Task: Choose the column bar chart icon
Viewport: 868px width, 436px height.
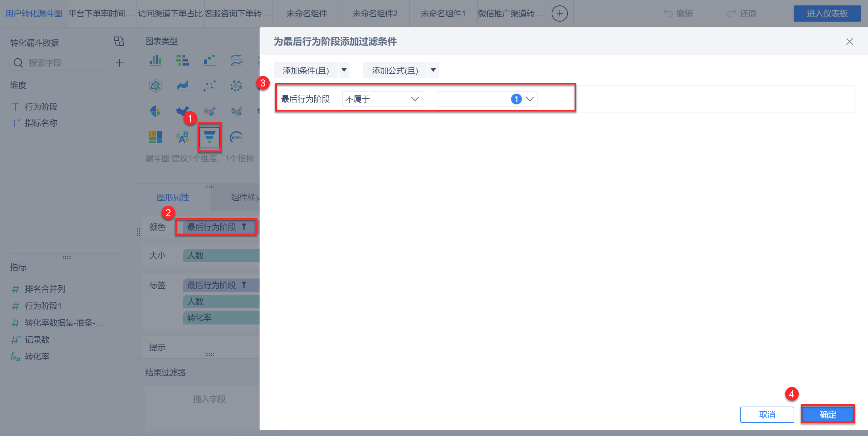Action: point(155,60)
